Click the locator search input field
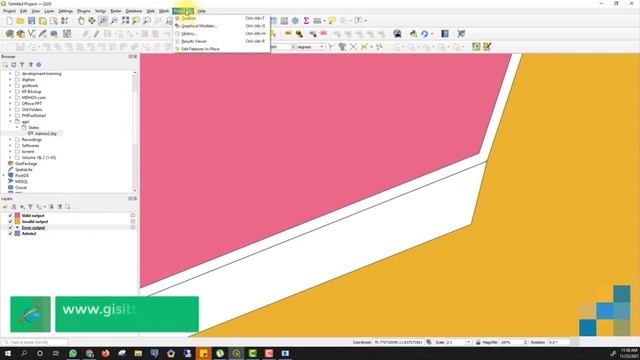 point(35,342)
